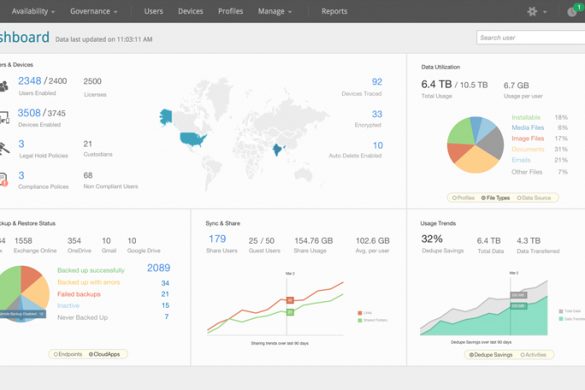The height and width of the screenshot is (390, 585).
Task: Click the Compliance Policies document icon
Action: (3, 180)
